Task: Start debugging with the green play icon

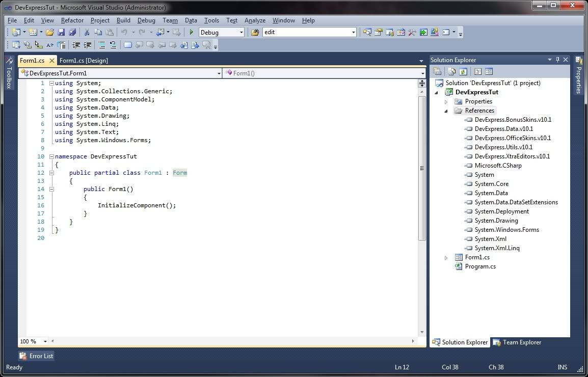Action: [192, 32]
